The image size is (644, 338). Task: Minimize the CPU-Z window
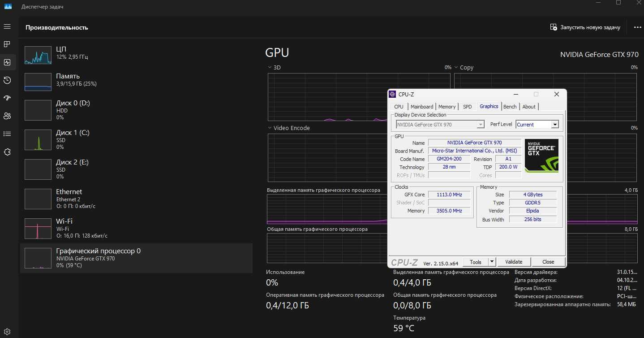click(x=516, y=94)
